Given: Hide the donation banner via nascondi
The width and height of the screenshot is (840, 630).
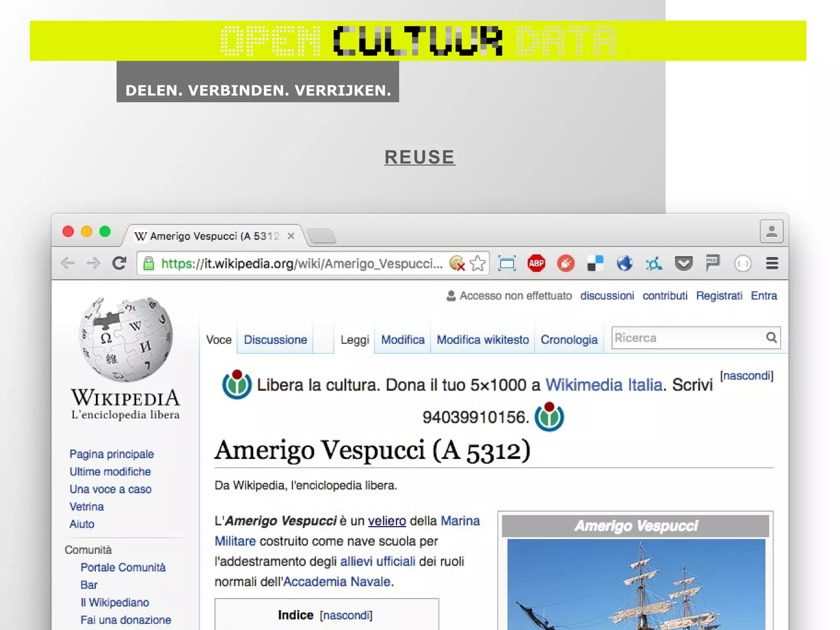Looking at the screenshot, I should pos(746,376).
